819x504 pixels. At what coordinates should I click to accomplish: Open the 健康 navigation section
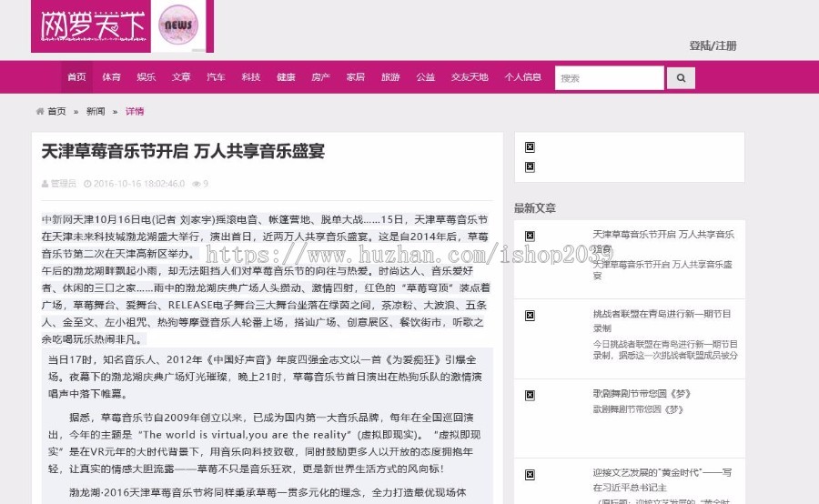pyautogui.click(x=286, y=76)
